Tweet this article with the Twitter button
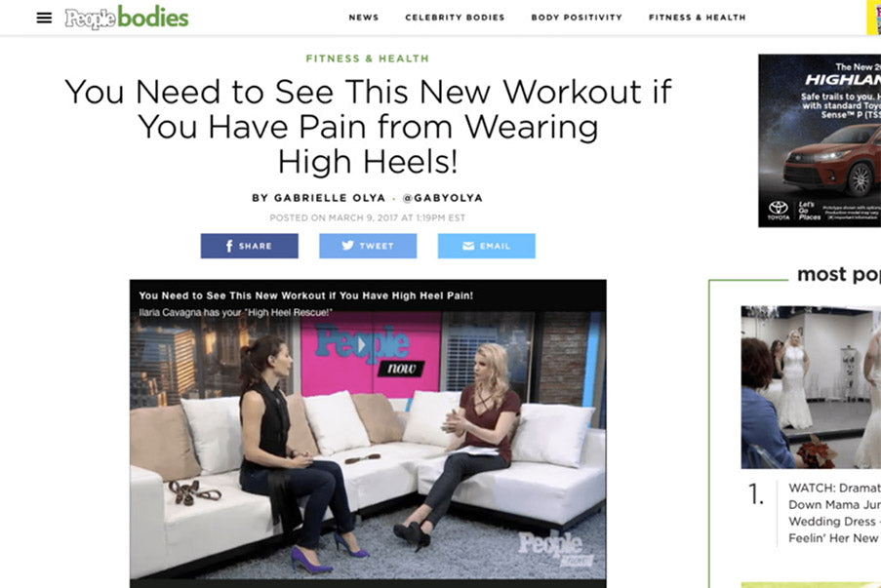Image resolution: width=881 pixels, height=588 pixels. [368, 246]
